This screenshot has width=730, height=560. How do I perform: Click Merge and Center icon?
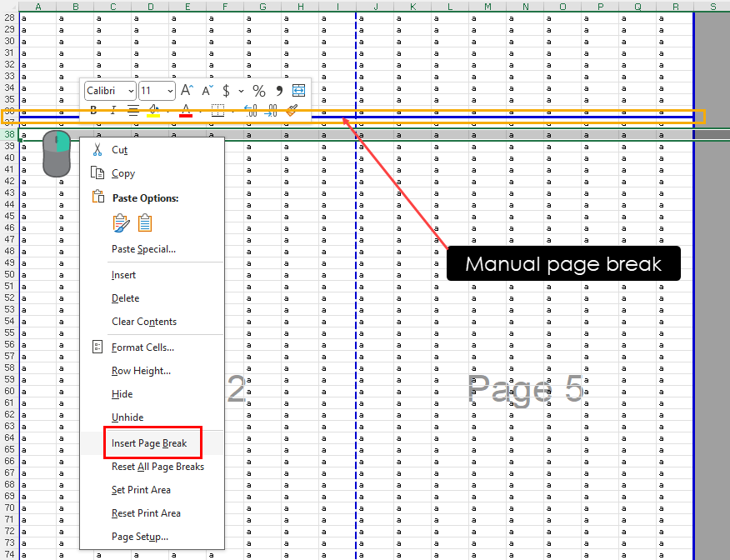click(298, 90)
